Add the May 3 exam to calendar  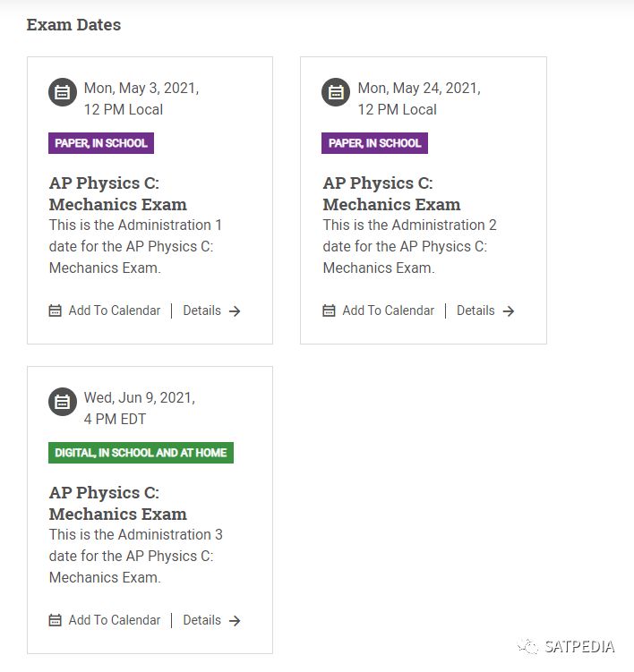[x=114, y=310]
